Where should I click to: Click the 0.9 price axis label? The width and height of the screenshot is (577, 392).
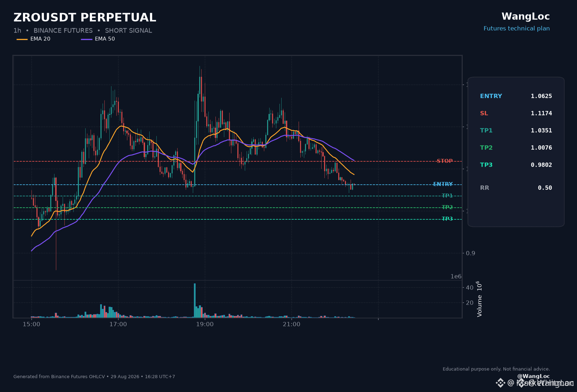point(471,253)
